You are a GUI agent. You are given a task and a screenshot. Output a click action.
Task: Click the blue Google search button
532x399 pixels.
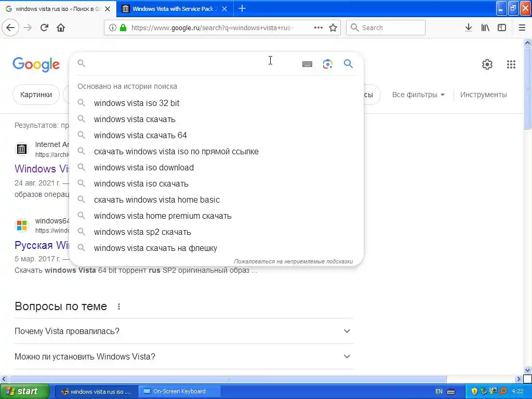click(348, 63)
